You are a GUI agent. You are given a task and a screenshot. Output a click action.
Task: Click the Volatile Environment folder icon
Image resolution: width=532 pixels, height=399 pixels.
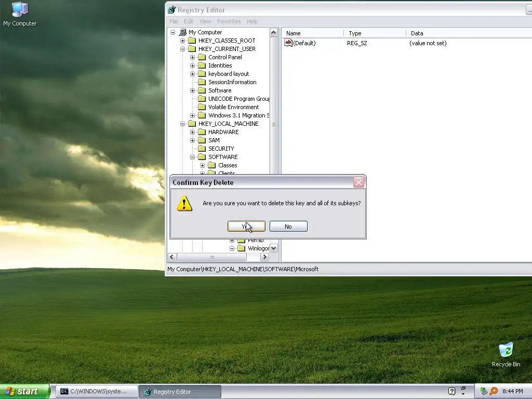[202, 107]
